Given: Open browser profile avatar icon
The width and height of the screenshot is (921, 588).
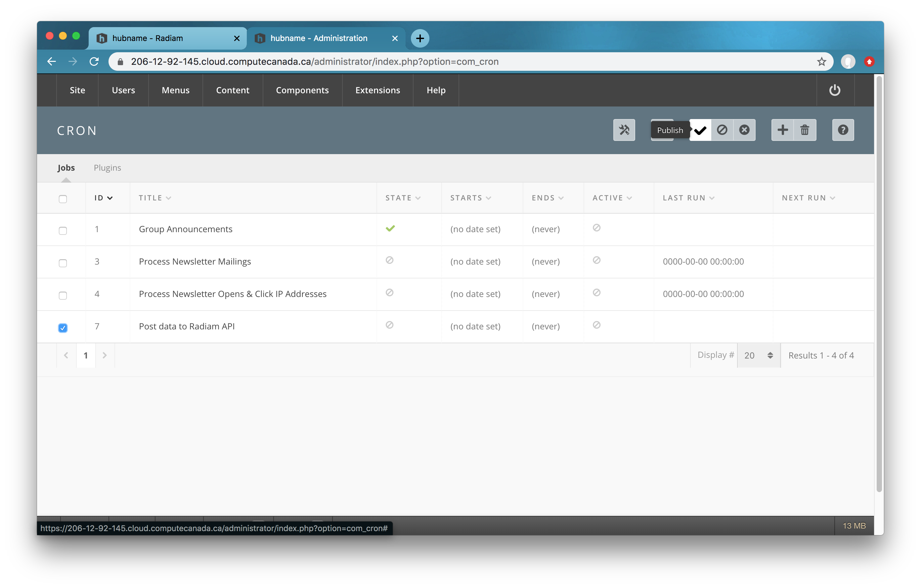Looking at the screenshot, I should click(848, 62).
